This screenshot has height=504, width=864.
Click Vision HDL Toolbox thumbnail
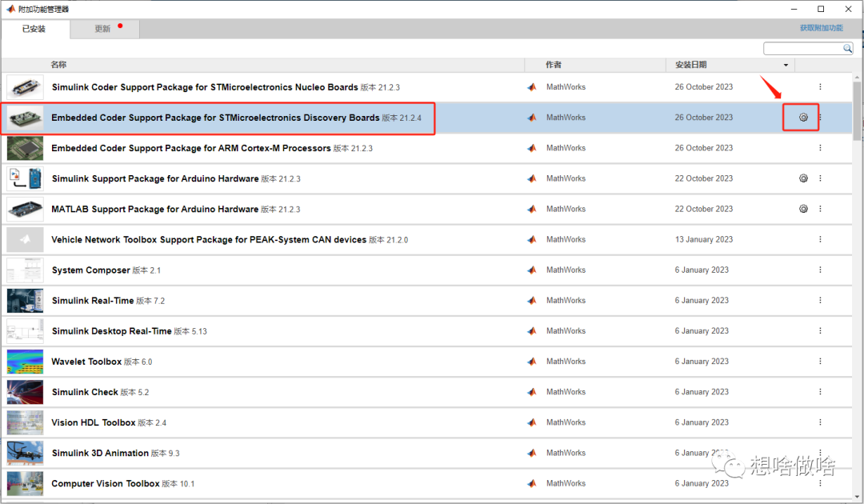pyautogui.click(x=26, y=422)
